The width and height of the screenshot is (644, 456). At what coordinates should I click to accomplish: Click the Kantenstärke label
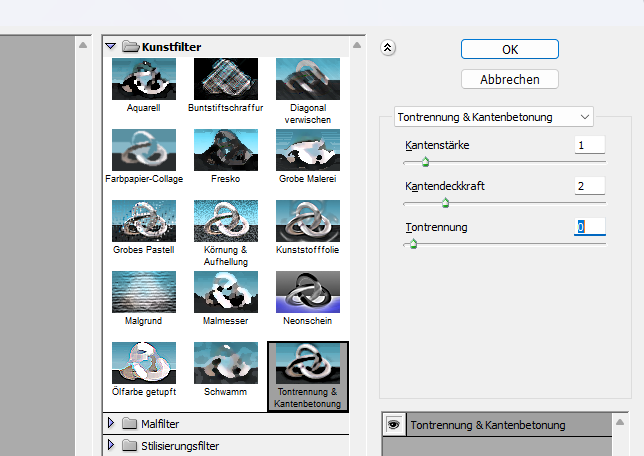437,145
